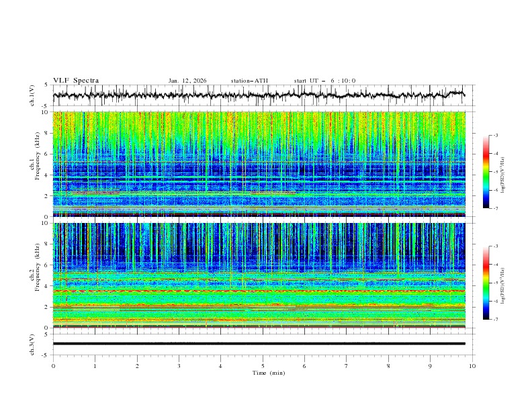Click the time axis tick label '6'
This screenshot has height=411, width=532.
305,366
